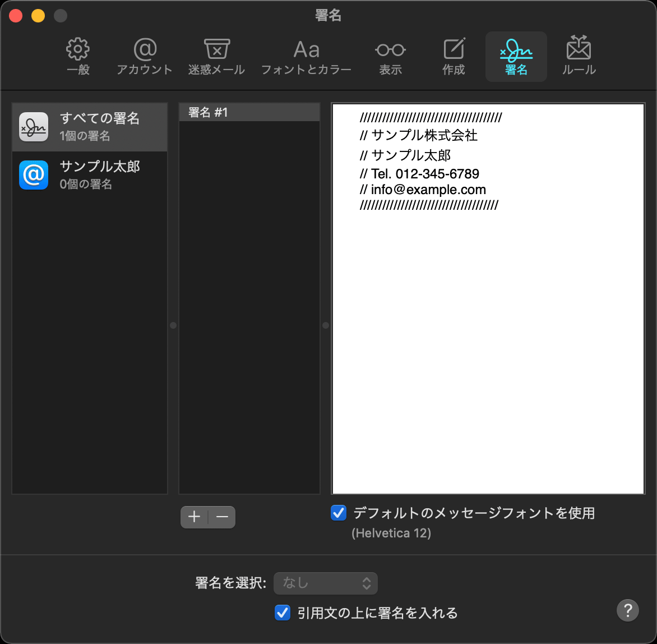Screen dimensions: 657x644
Task: Open the フォントとカラー Aa icon
Action: [306, 50]
